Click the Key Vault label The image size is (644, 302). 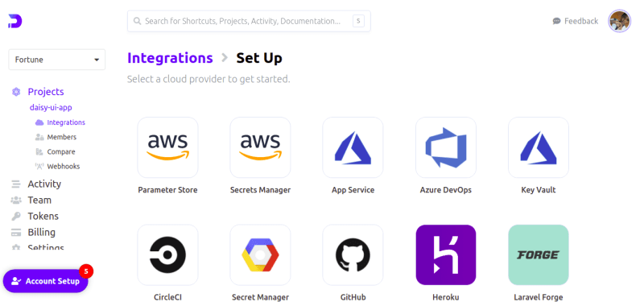(x=539, y=190)
